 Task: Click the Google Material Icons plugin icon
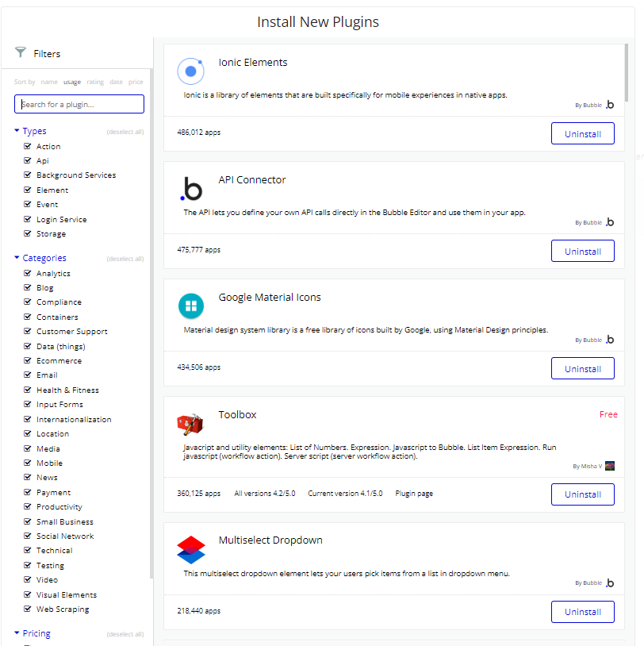click(190, 306)
